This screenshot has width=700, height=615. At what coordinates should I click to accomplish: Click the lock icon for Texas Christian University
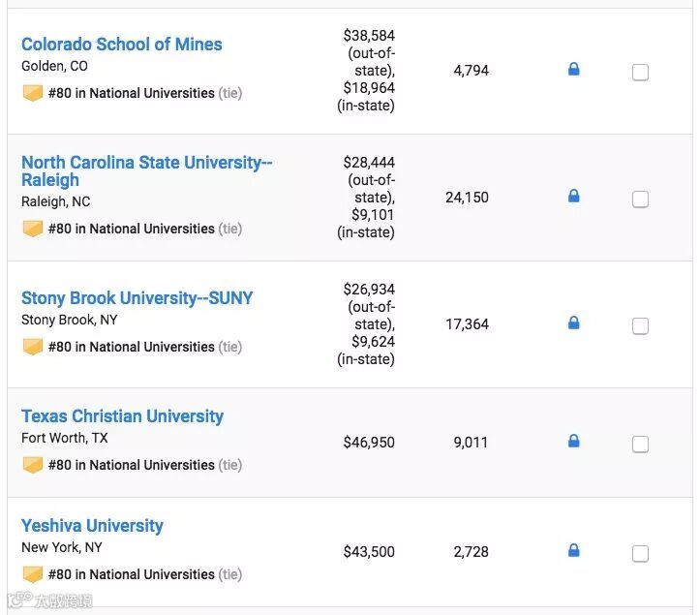pos(573,442)
